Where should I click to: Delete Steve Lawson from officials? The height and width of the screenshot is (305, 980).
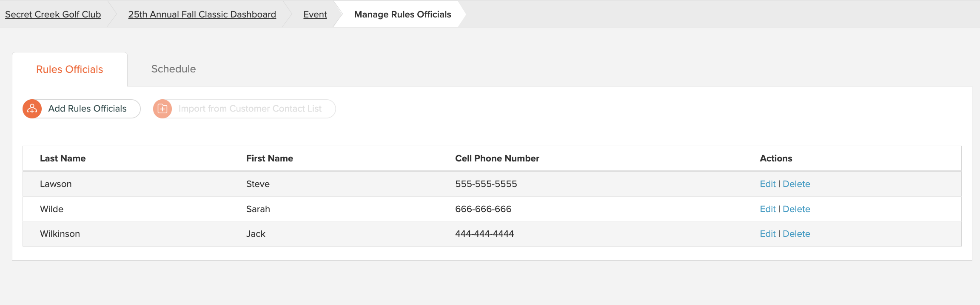coord(796,184)
